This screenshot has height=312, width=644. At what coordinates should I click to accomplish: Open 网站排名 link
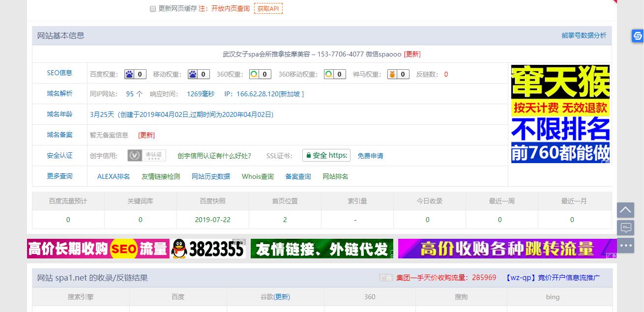[x=335, y=176]
